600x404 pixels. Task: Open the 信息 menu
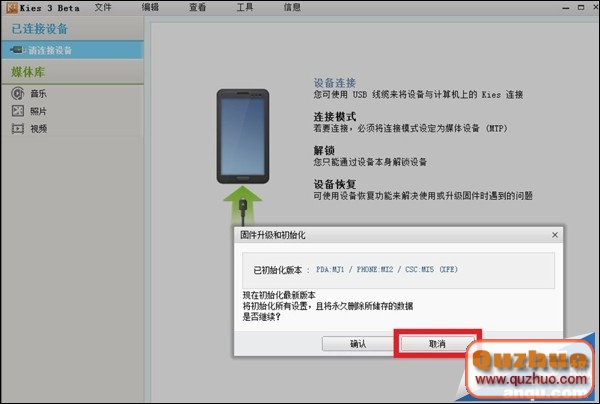pos(292,7)
